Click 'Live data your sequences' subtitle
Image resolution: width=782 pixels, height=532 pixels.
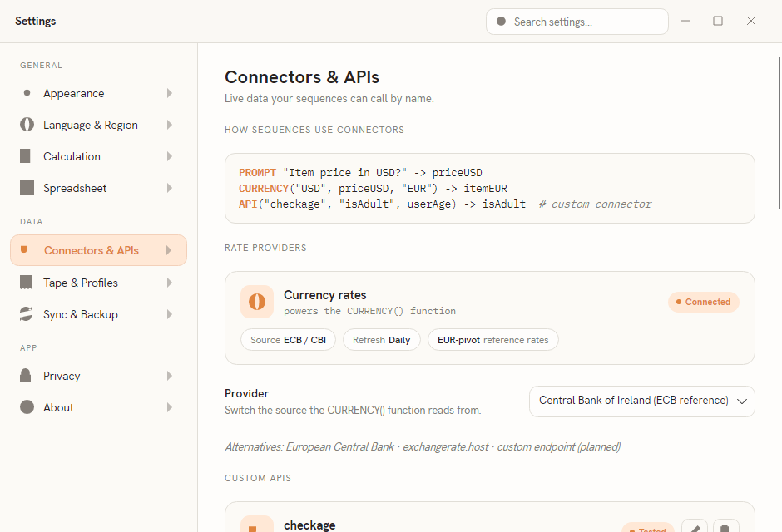pos(329,99)
